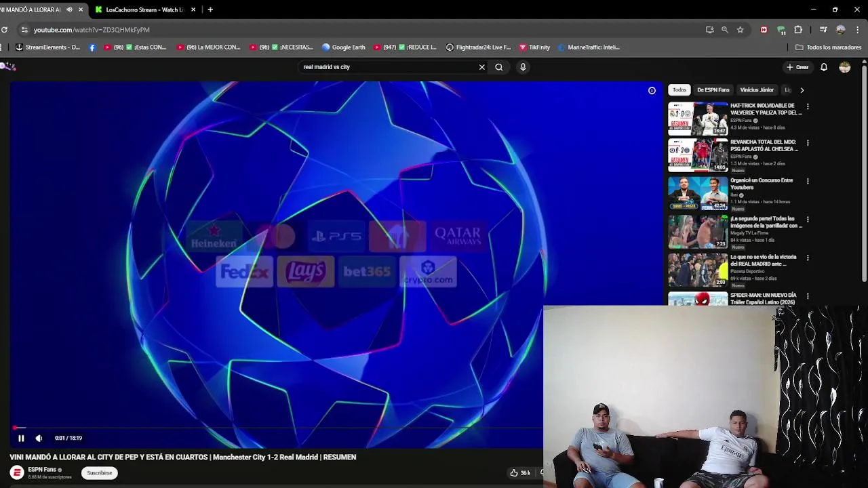Open the Google Earth bookmark
This screenshot has width=868, height=488.
click(x=344, y=47)
